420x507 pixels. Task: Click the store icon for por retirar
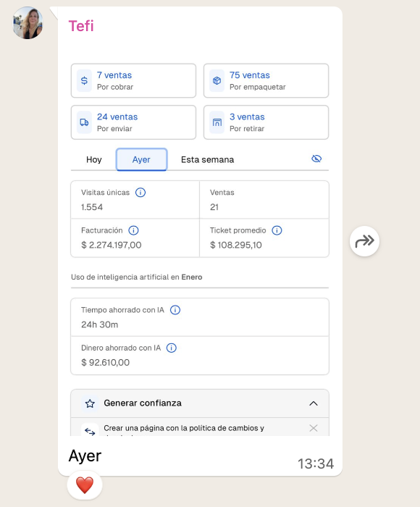pos(217,122)
